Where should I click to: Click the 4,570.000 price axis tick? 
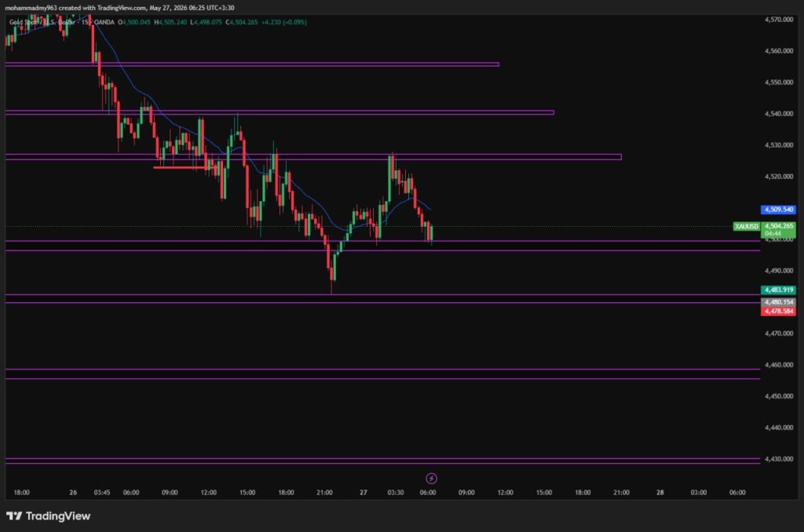[x=778, y=20]
